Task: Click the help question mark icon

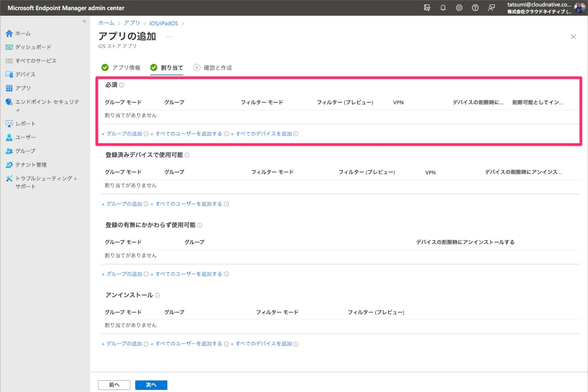Action: (x=475, y=8)
